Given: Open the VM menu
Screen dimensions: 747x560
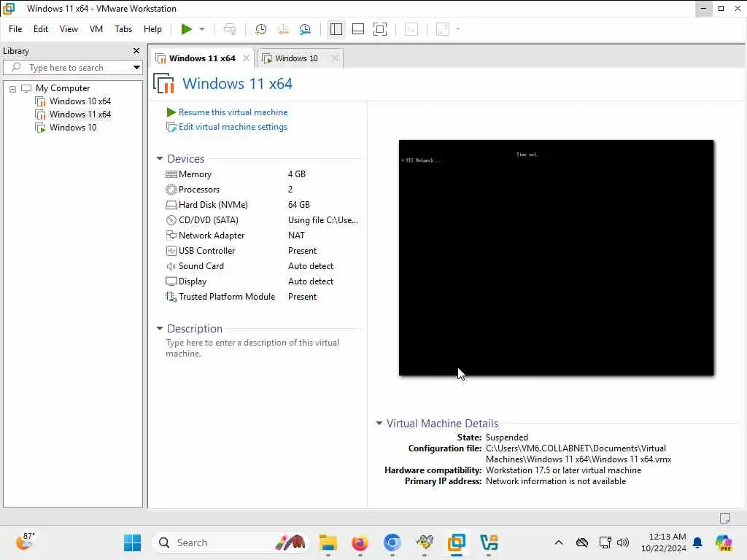Looking at the screenshot, I should click(x=96, y=29).
